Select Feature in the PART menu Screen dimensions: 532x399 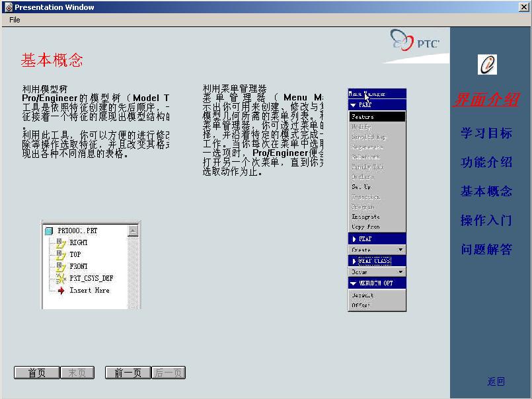[x=377, y=117]
